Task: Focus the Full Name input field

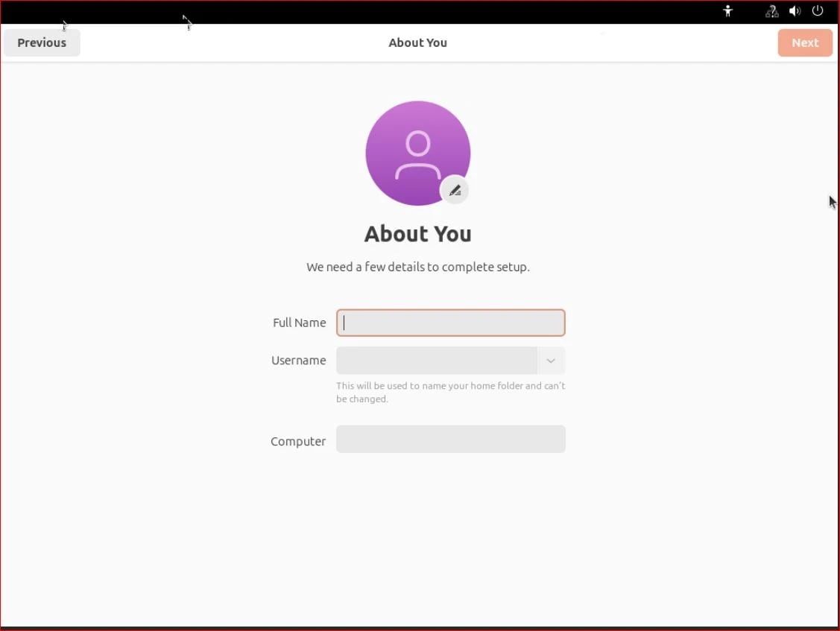Action: [x=450, y=323]
